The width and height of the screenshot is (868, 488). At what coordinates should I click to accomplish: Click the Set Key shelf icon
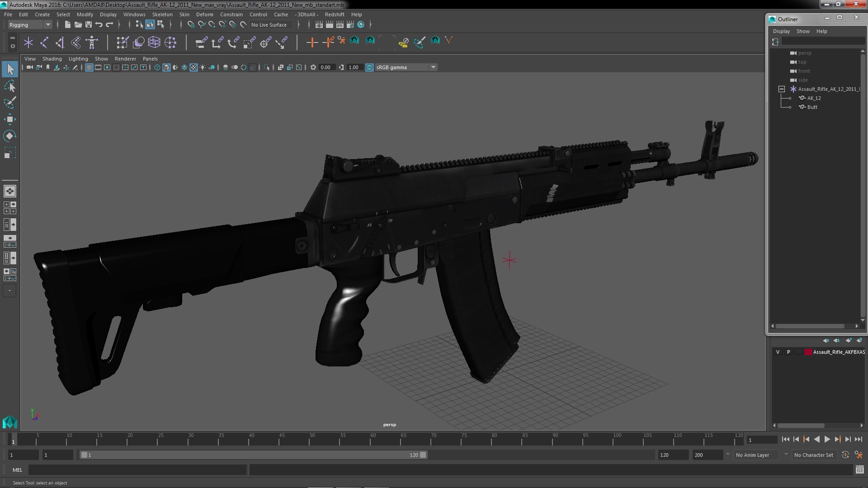(312, 42)
